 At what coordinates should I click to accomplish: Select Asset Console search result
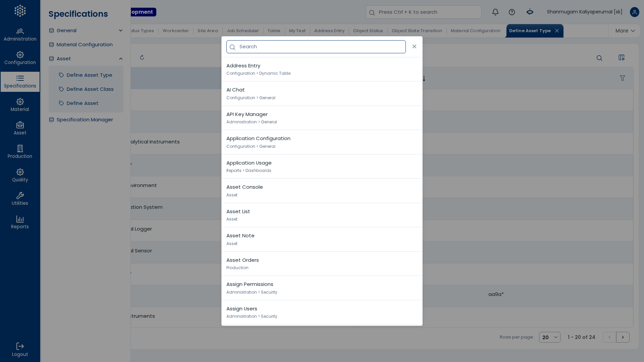(x=322, y=191)
